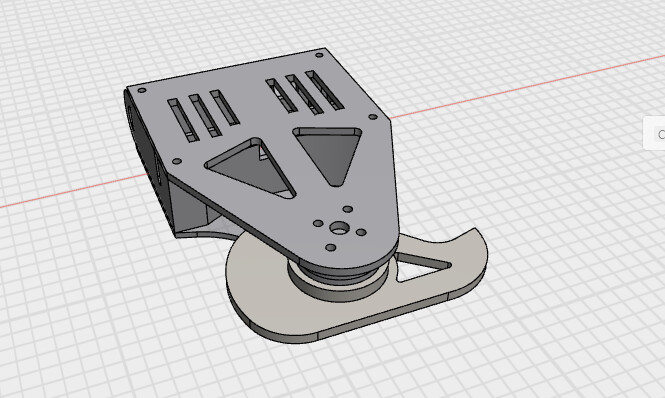The width and height of the screenshot is (665, 398).
Task: Select the small hole left of center hole
Action: (318, 223)
